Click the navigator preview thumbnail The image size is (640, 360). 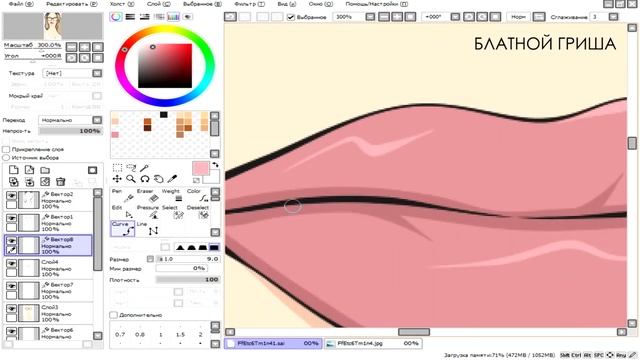point(53,26)
